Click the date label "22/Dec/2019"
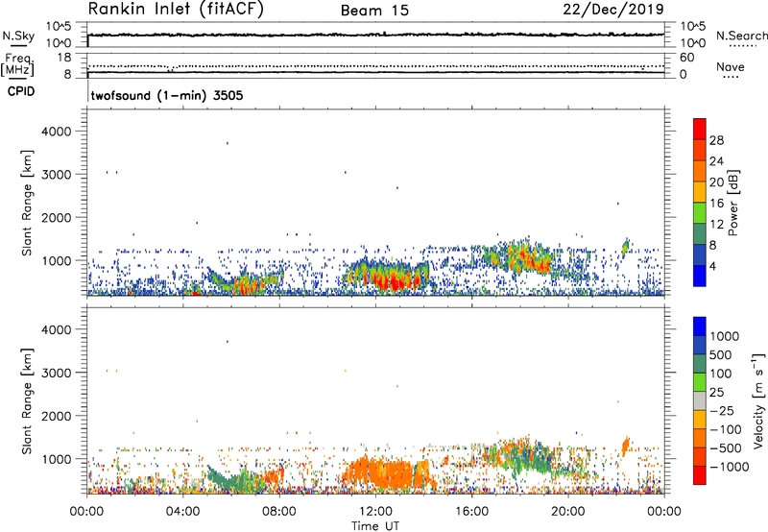This screenshot has width=768, height=532. (613, 9)
